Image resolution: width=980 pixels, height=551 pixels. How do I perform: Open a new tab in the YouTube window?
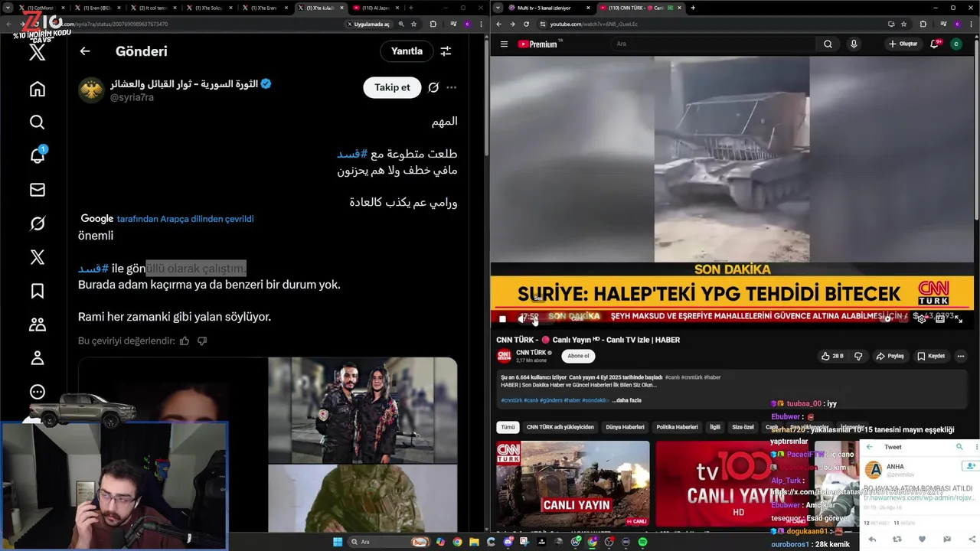click(693, 8)
